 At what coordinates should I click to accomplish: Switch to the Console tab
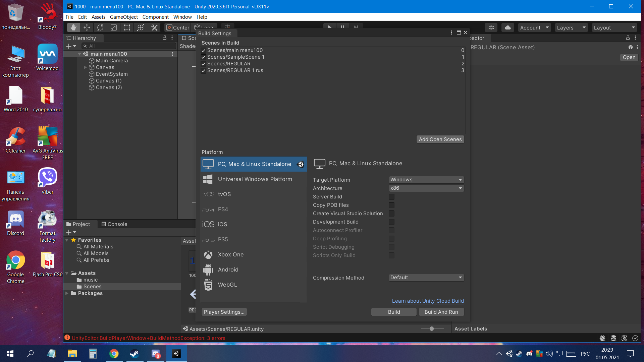point(114,224)
